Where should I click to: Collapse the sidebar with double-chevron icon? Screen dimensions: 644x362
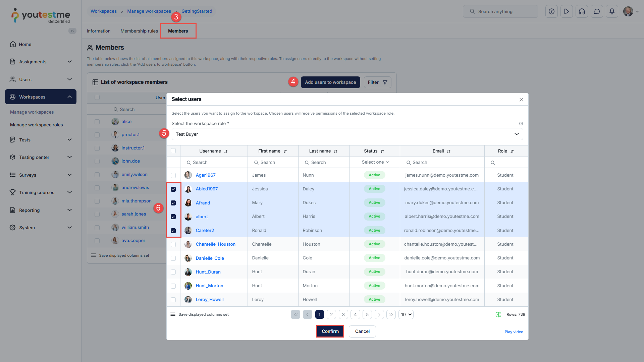click(72, 31)
